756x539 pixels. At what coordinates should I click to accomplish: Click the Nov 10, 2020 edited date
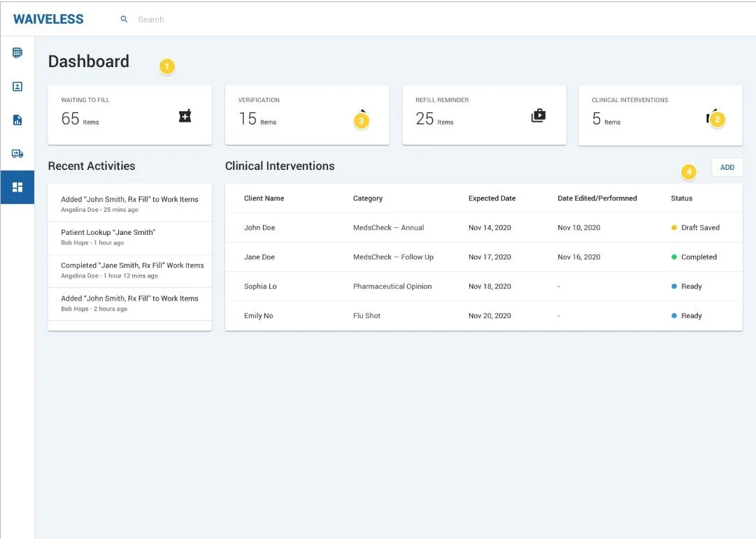pos(578,228)
